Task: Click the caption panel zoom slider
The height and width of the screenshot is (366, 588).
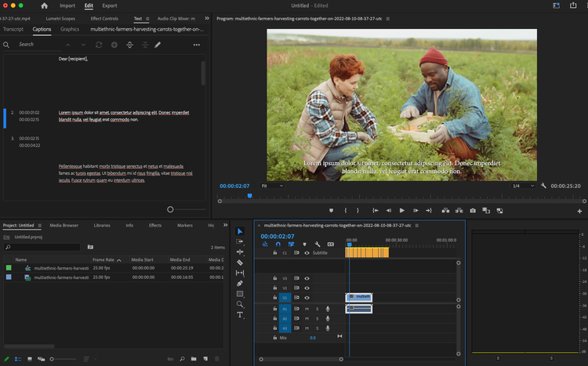Action: click(171, 209)
